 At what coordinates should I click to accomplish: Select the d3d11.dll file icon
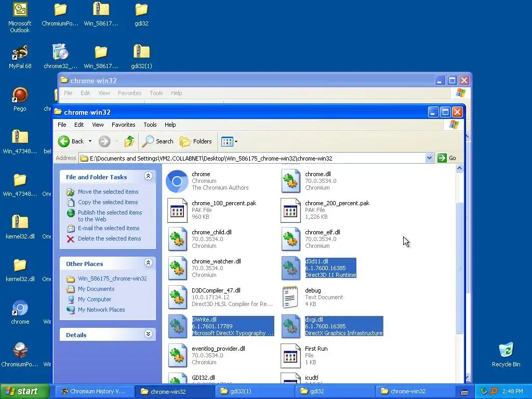click(x=291, y=269)
